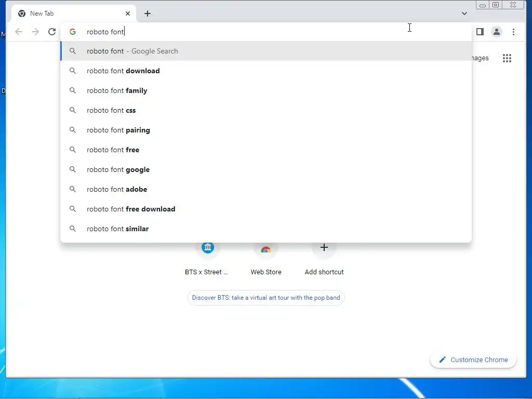Screen dimensions: 532x399
Task: Choose 'roboto font css' suggestion
Action: coord(266,110)
